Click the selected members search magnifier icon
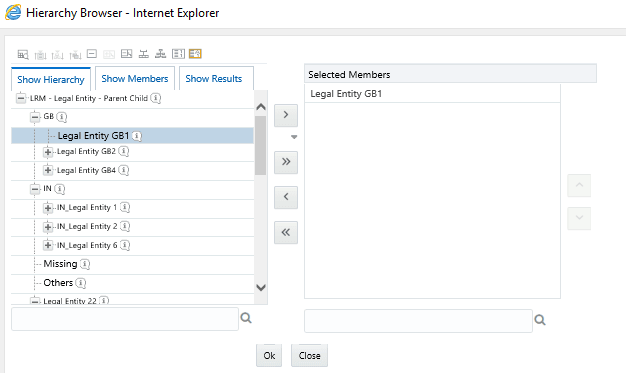 point(540,320)
